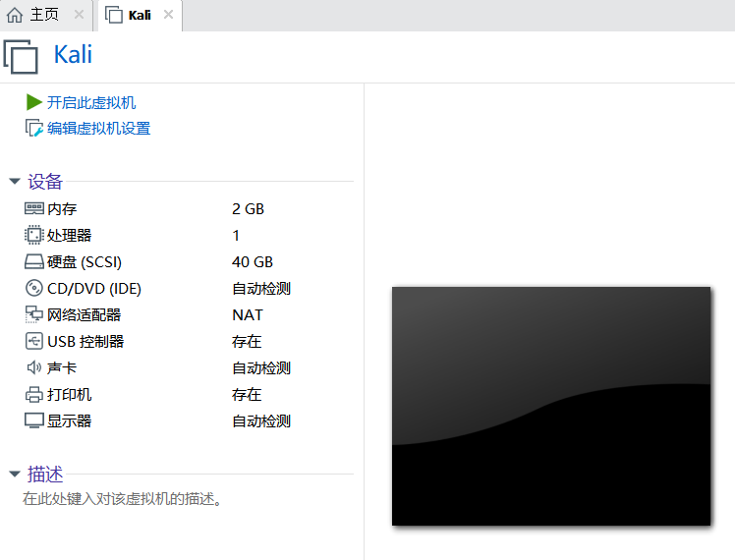Click the description field 在此处键入对该虚拟机的描述
The width and height of the screenshot is (735, 560).
[x=122, y=499]
